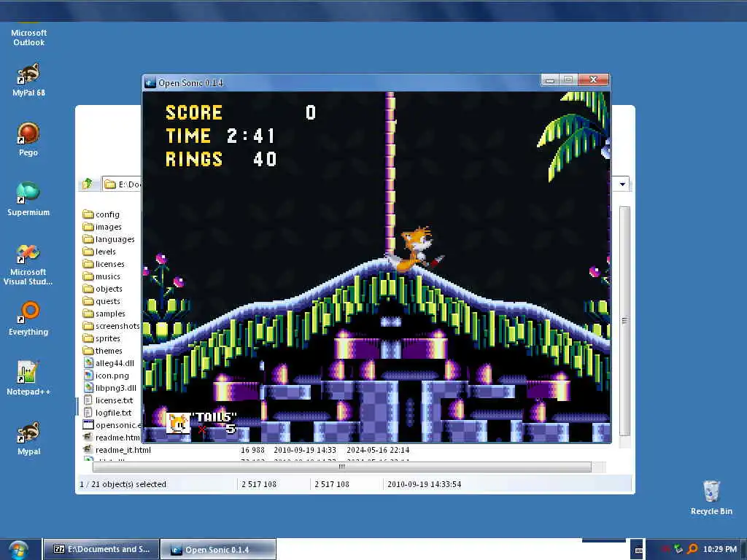Click the Open Sonic 0.1.4 taskbar button
747x560 pixels.
click(x=217, y=550)
